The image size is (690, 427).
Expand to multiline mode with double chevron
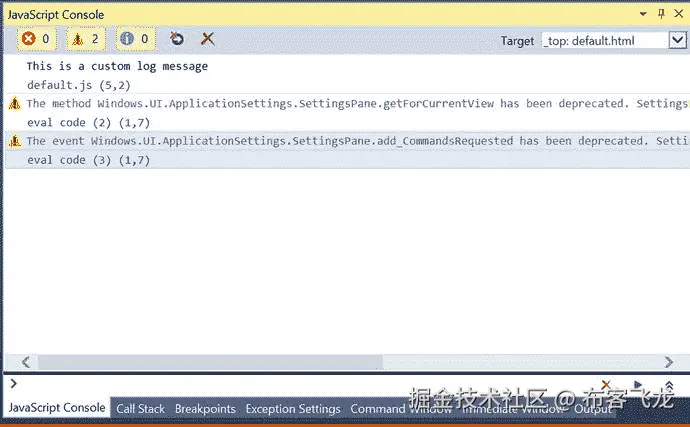(x=669, y=386)
